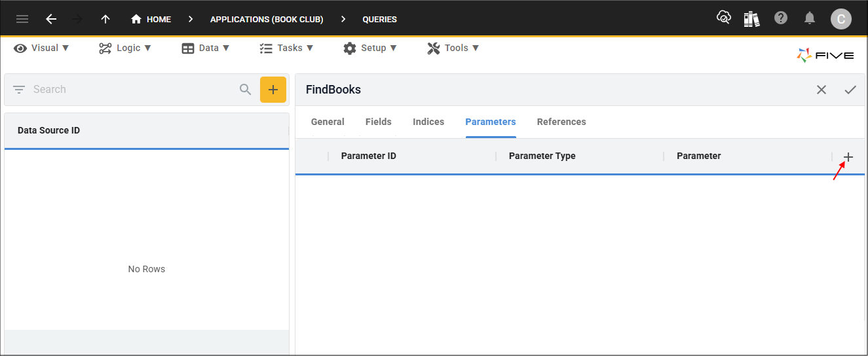The height and width of the screenshot is (356, 868).
Task: Open the Logic menu
Action: [x=125, y=48]
